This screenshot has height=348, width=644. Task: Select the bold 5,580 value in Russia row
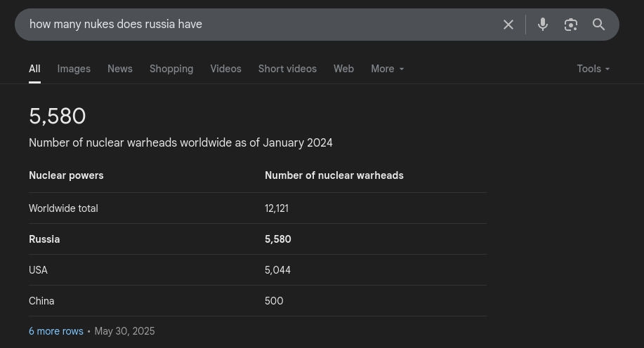[277, 239]
